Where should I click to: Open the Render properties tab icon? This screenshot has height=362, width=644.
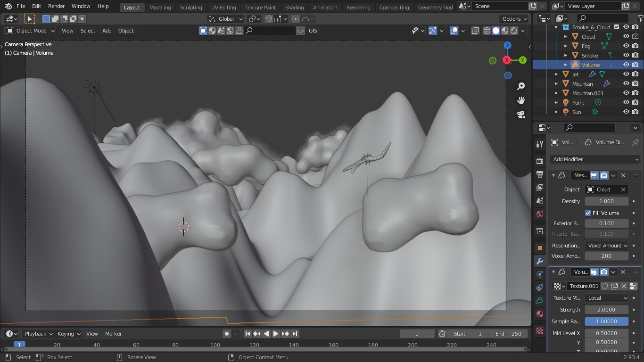point(540,161)
